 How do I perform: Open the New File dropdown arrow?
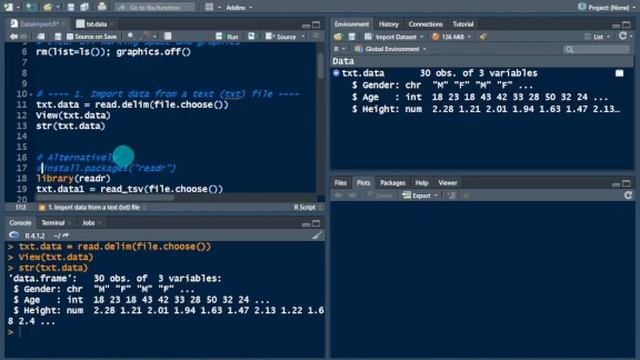pyautogui.click(x=18, y=7)
